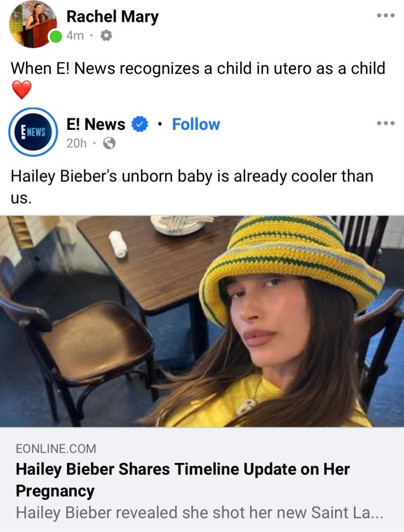
Task: Click the 20h shared post timestamp
Action: coord(76,143)
